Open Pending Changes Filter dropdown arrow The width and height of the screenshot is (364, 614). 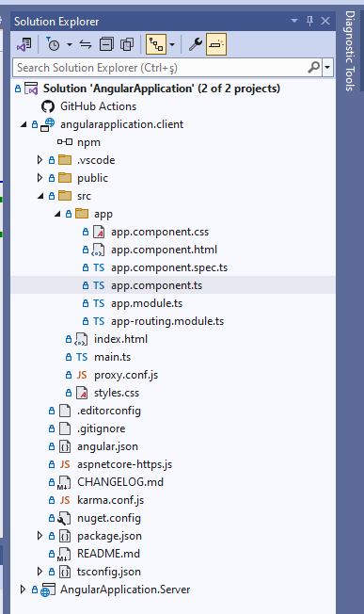[x=70, y=44]
